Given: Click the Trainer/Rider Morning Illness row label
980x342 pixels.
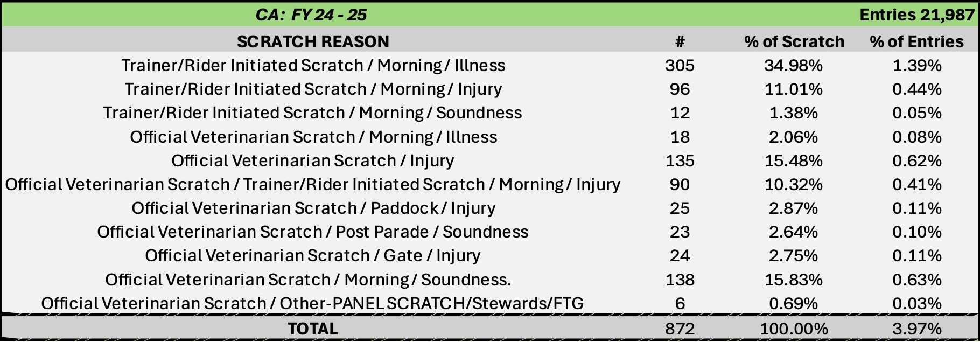Looking at the screenshot, I should pyautogui.click(x=313, y=65).
